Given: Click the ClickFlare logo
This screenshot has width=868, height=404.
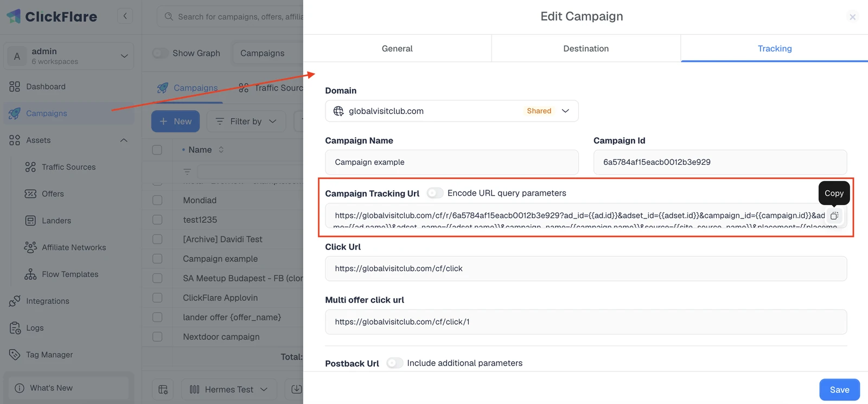Looking at the screenshot, I should tap(52, 16).
